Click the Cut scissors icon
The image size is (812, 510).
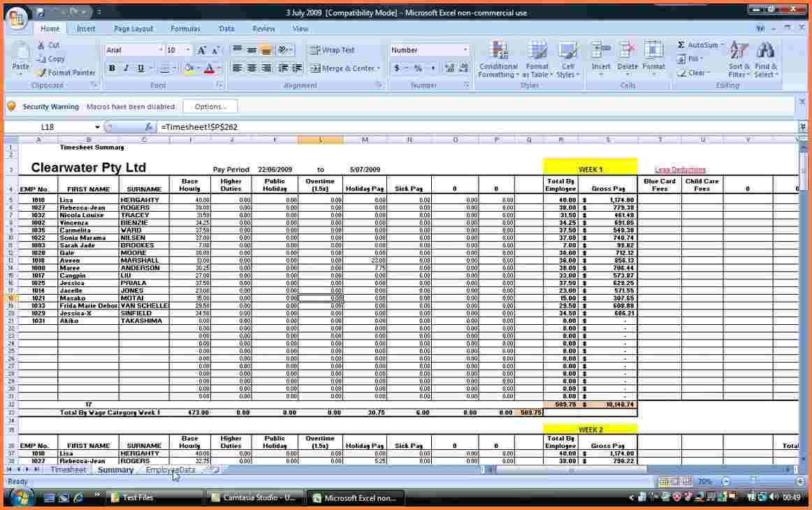click(x=41, y=45)
